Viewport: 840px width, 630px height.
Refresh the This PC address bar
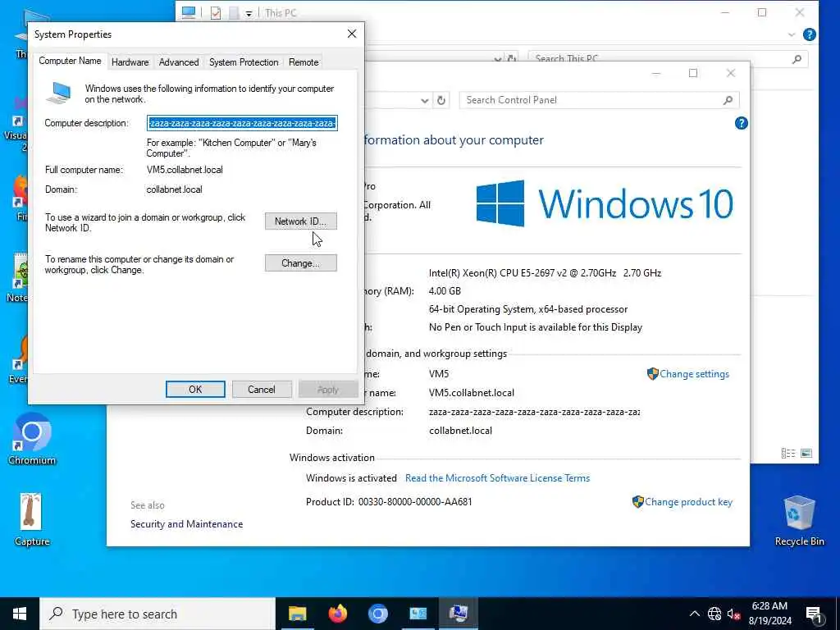[x=512, y=59]
